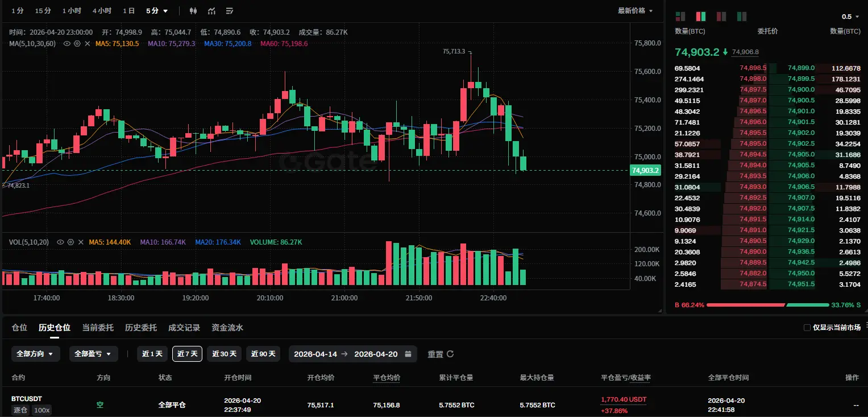This screenshot has width=868, height=417.
Task: Open the chart indicators icon
Action: [x=211, y=11]
